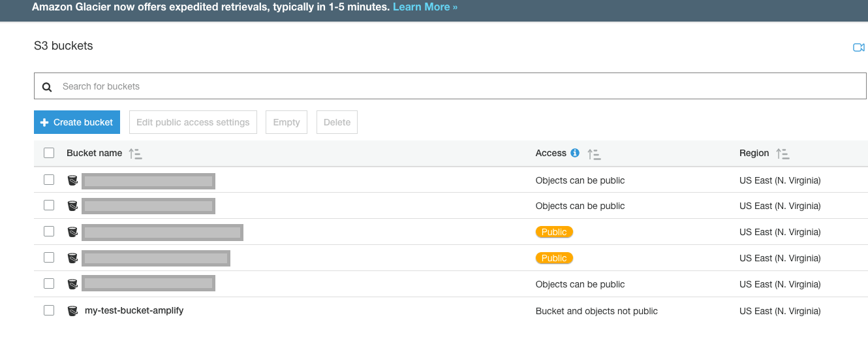Click the Access column header text
868x356 pixels.
551,153
